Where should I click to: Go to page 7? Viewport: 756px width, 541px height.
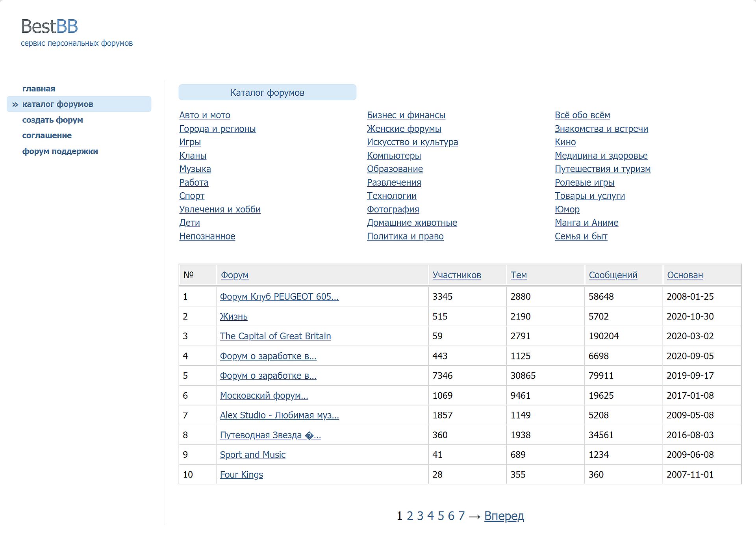[461, 516]
